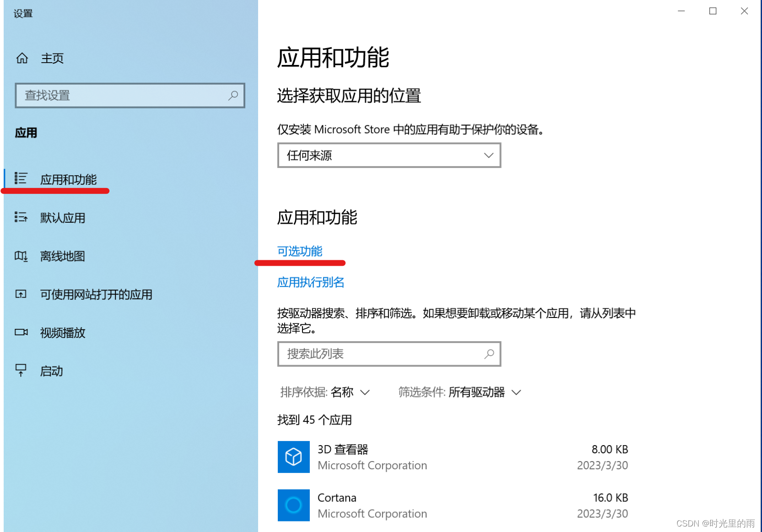Open the 主页 home label
This screenshot has width=762, height=532.
click(x=52, y=59)
